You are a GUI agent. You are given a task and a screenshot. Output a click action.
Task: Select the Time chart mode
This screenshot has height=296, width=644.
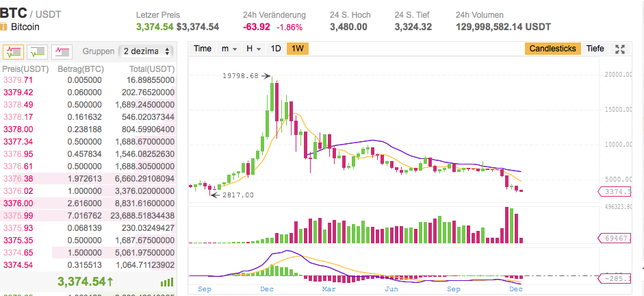click(x=203, y=49)
